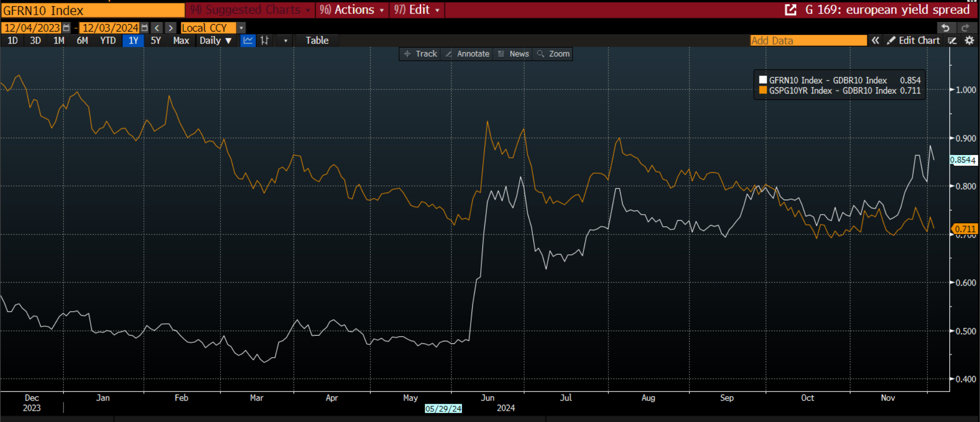This screenshot has height=422, width=980.
Task: Enable the Annotate chart mode
Action: click(x=467, y=54)
